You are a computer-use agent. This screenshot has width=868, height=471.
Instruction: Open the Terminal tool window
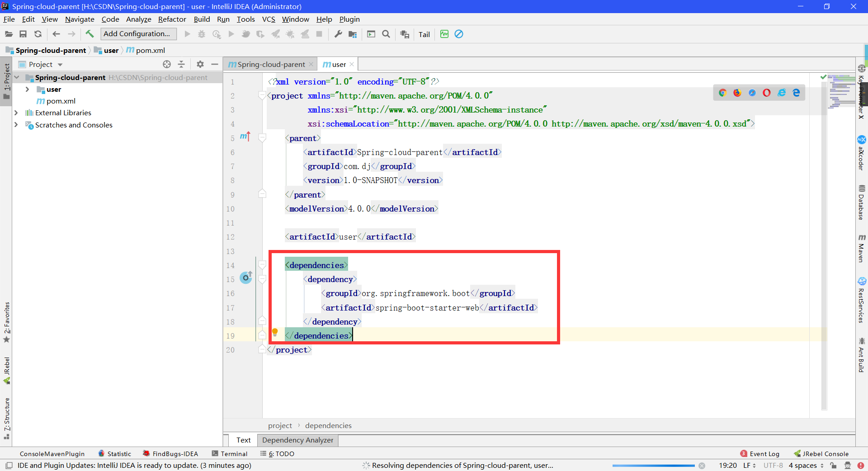coord(230,454)
